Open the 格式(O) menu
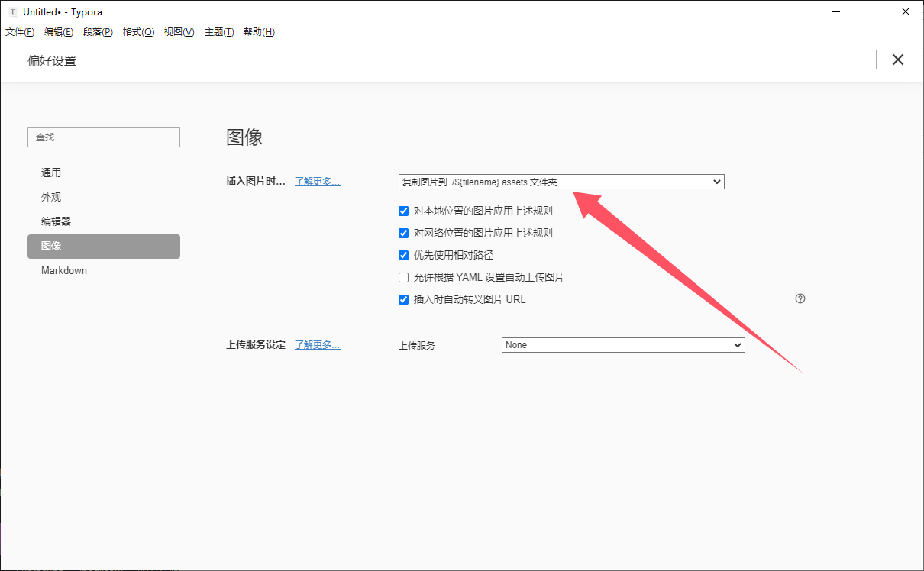The image size is (924, 571). point(138,32)
